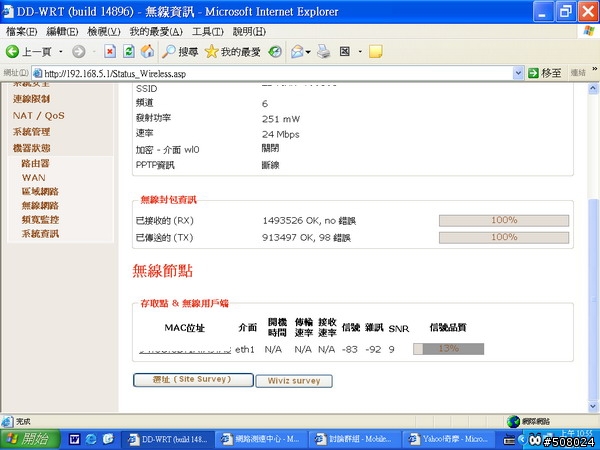Image resolution: width=600 pixels, height=450 pixels.
Task: Click the URL address input field
Action: (x=277, y=73)
